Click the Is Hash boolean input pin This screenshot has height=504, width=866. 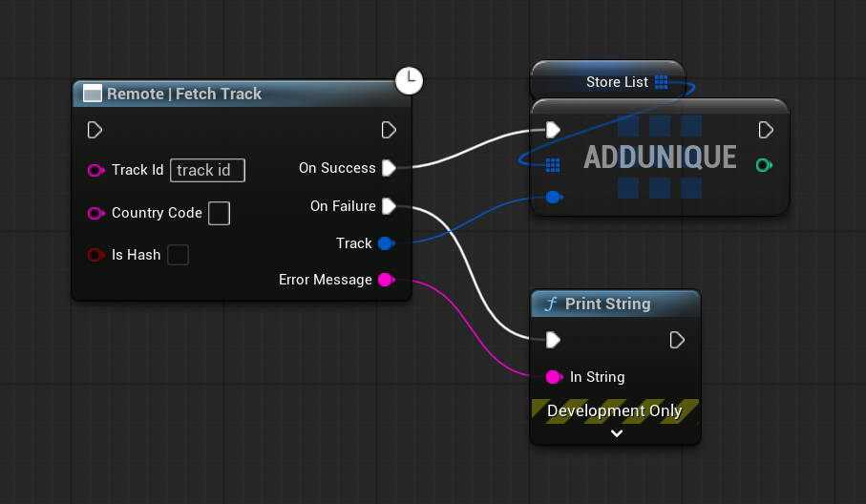[95, 255]
